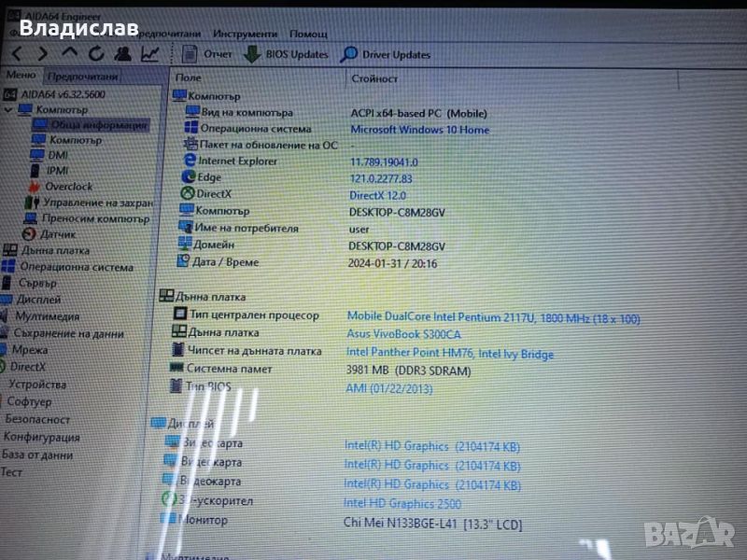
Task: Open Asus VivoBook S300CA link
Action: point(403,334)
